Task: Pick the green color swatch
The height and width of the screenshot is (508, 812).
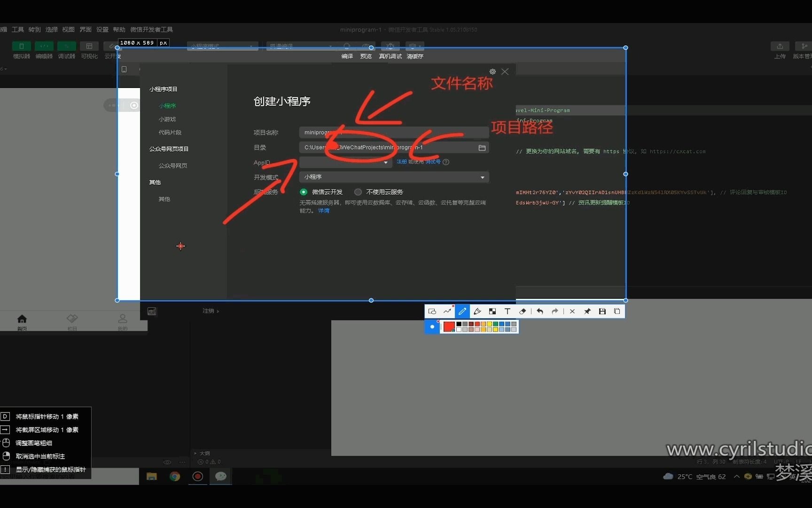Action: point(495,324)
